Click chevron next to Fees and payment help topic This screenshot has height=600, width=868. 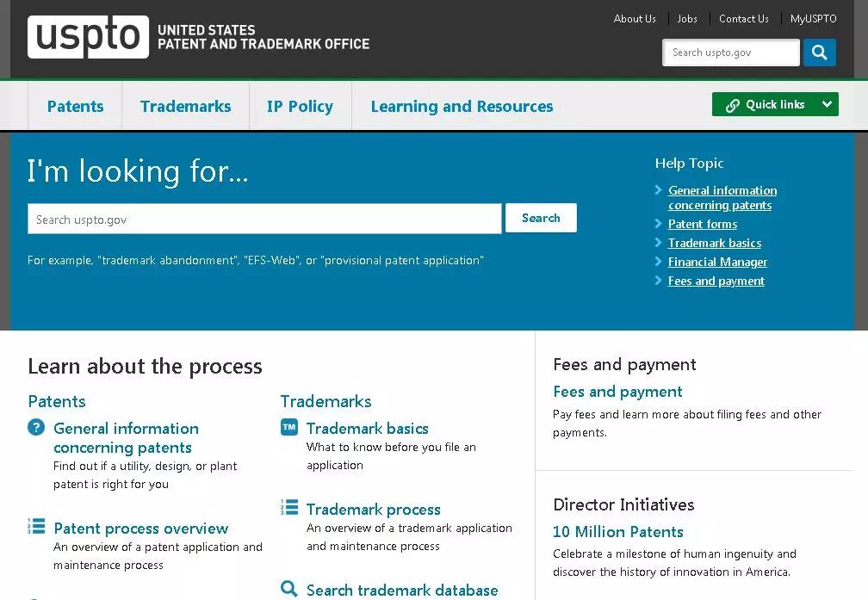(x=658, y=280)
